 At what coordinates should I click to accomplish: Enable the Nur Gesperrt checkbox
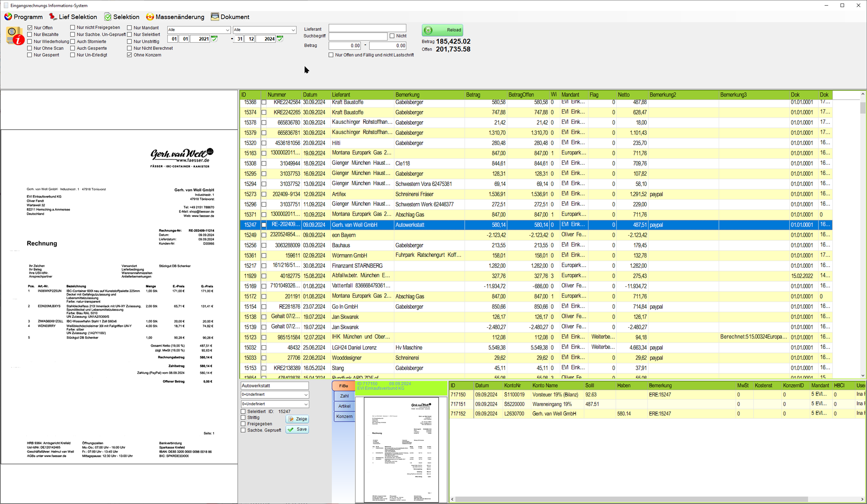tap(30, 55)
